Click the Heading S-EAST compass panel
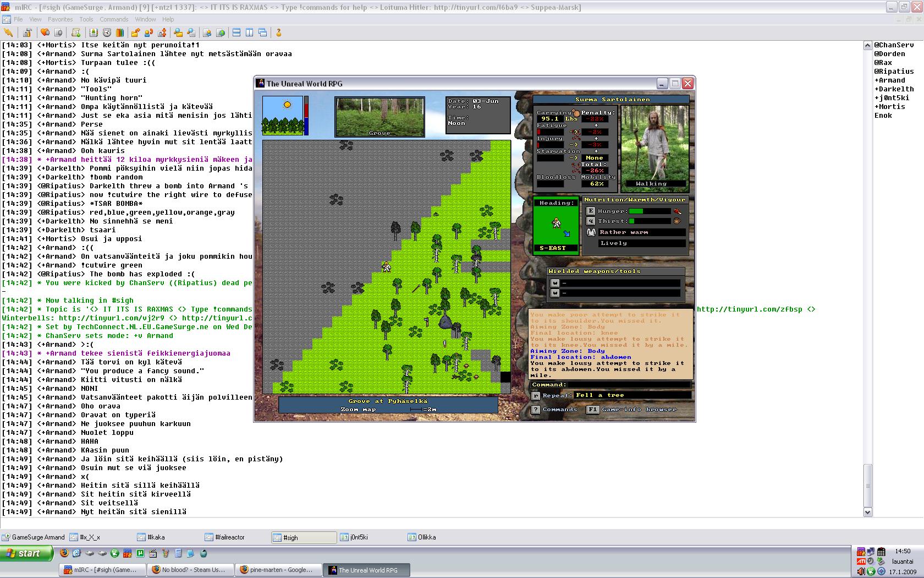 pyautogui.click(x=556, y=225)
